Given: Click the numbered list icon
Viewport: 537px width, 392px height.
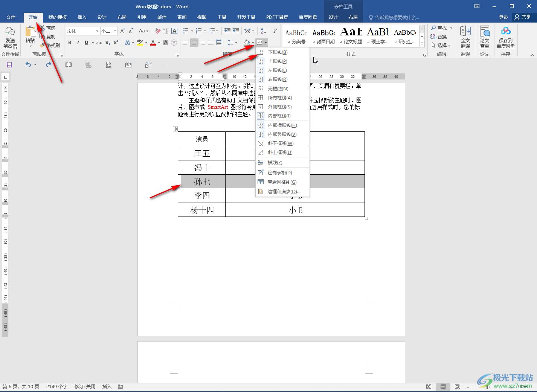Looking at the screenshot, I should pos(199,31).
